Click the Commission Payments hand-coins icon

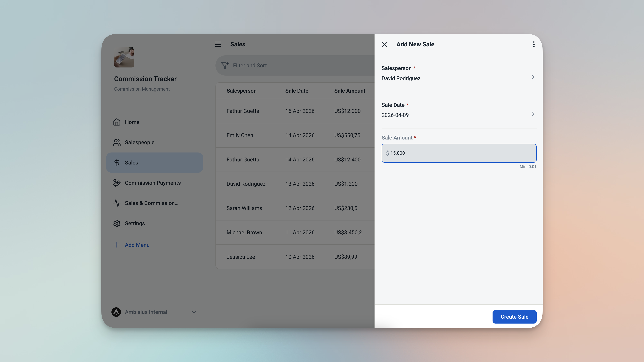pyautogui.click(x=117, y=183)
